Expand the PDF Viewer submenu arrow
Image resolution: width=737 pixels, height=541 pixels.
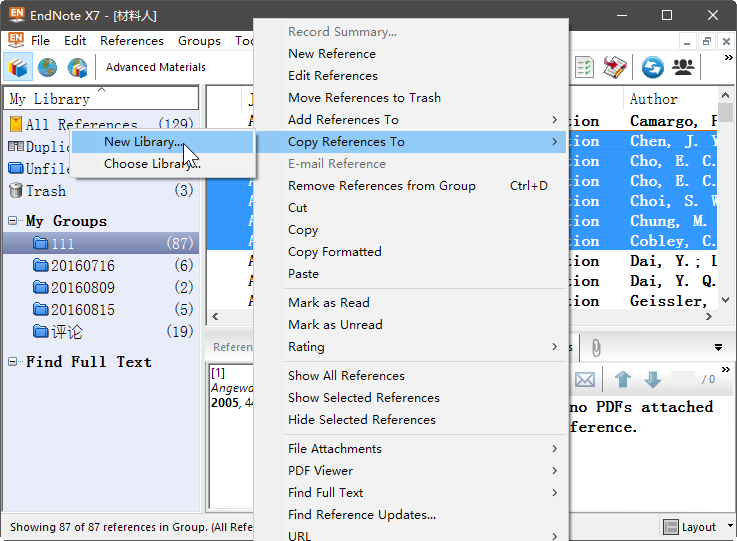(555, 470)
